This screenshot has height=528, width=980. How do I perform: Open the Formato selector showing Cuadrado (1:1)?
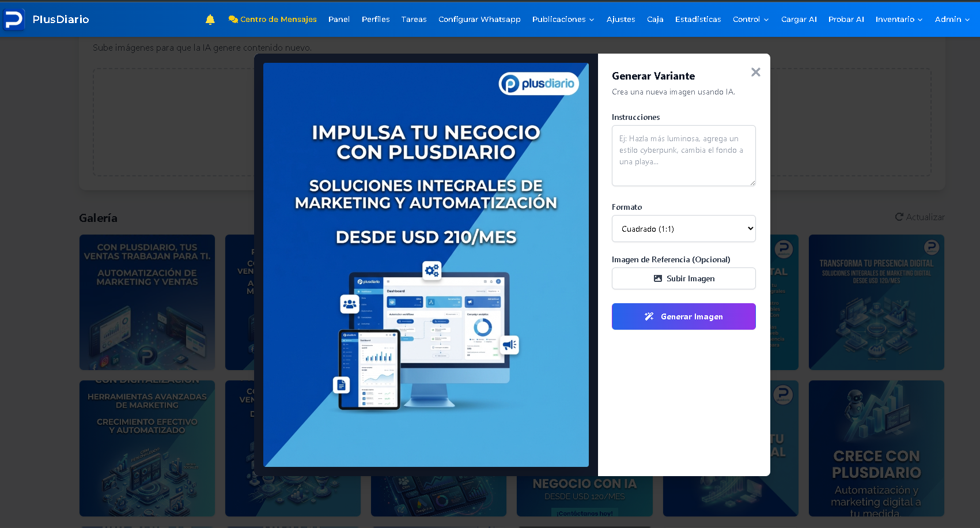tap(683, 228)
